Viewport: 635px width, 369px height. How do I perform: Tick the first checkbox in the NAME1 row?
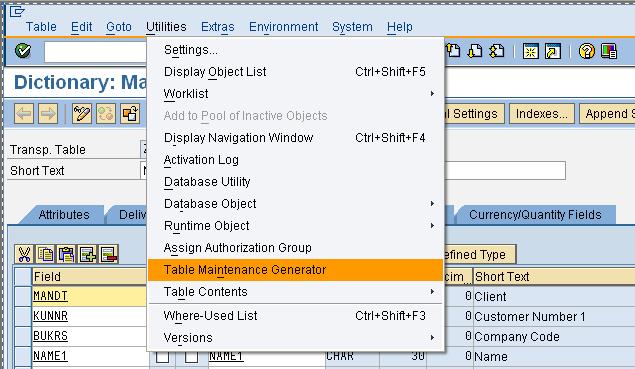point(162,357)
